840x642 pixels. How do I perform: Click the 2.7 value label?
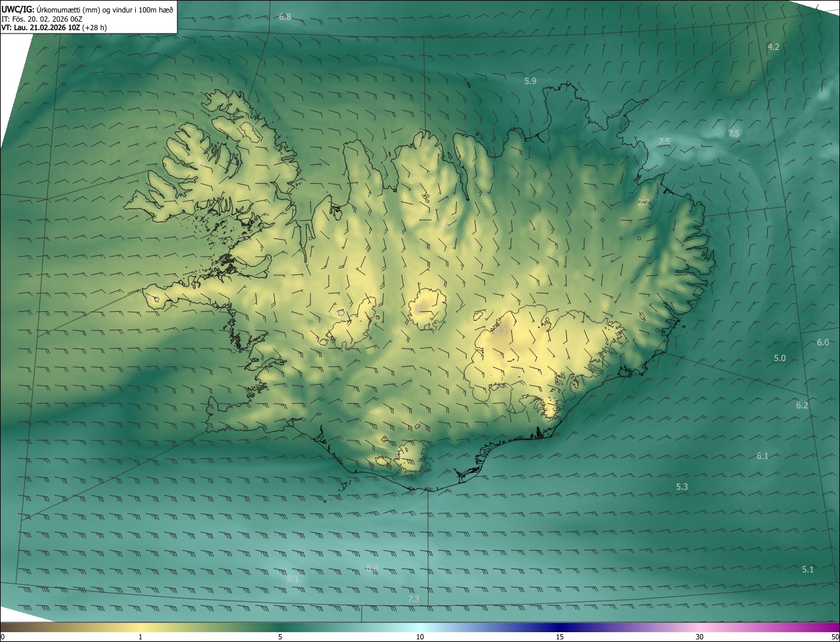click(644, 203)
